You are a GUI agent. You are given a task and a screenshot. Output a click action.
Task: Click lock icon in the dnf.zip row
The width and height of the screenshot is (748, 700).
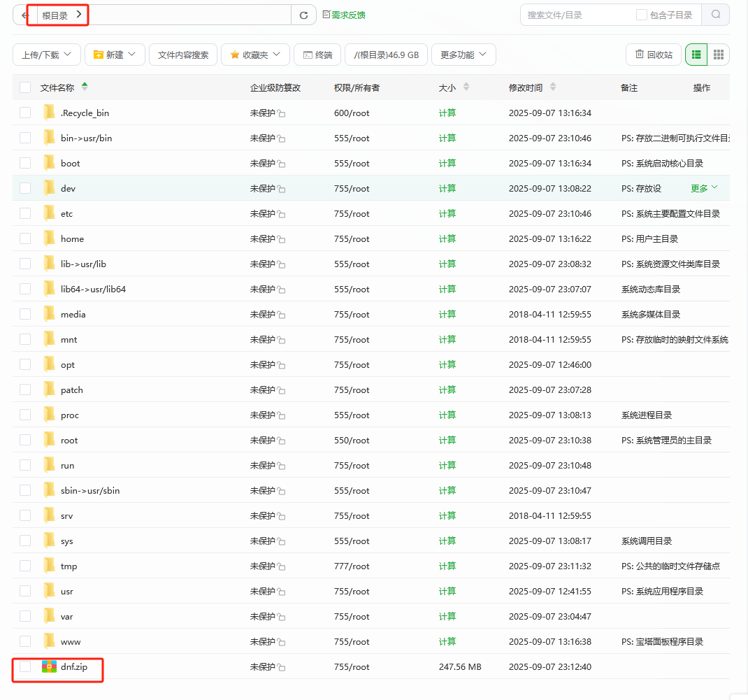282,667
